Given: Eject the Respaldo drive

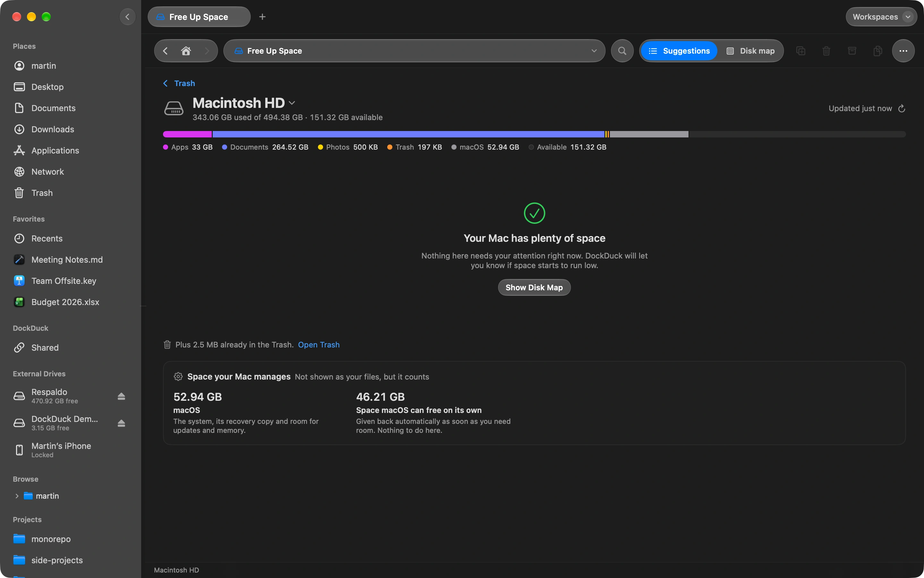Looking at the screenshot, I should [121, 396].
